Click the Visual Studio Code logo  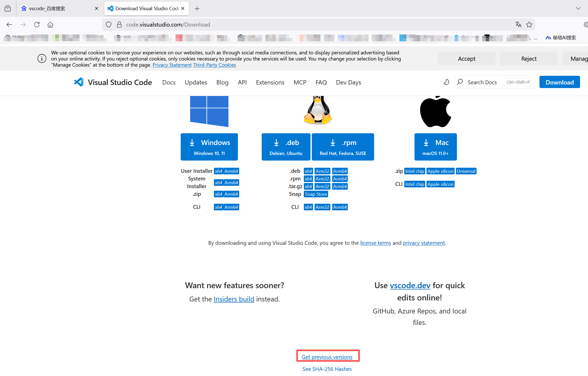[78, 82]
